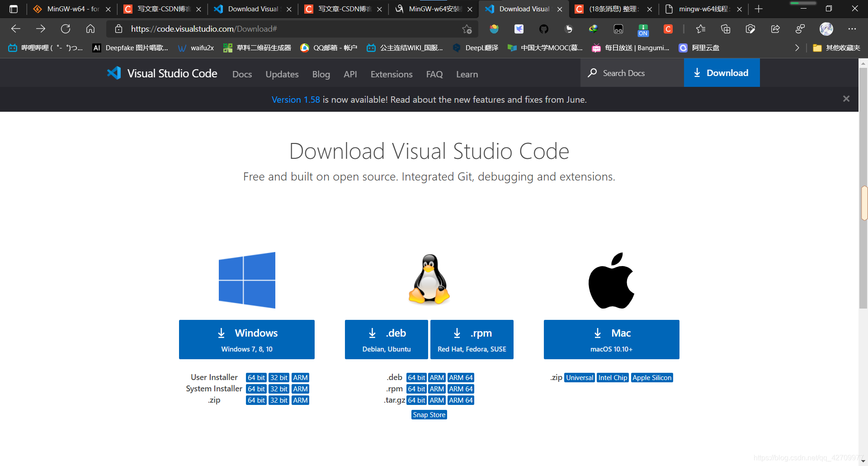Click the Linux Tux penguin image
868x466 pixels.
click(429, 279)
